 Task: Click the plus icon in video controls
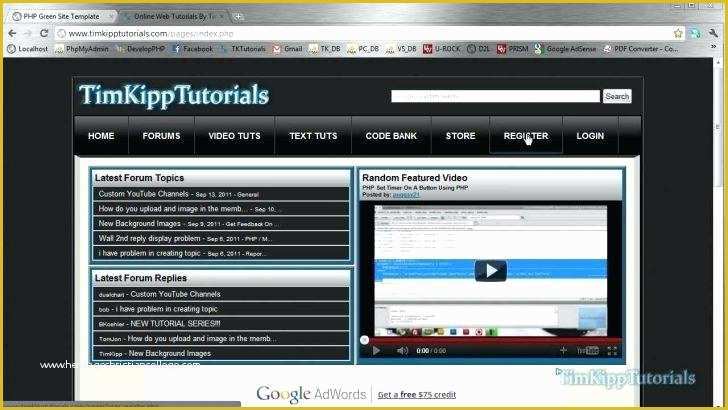click(x=563, y=351)
